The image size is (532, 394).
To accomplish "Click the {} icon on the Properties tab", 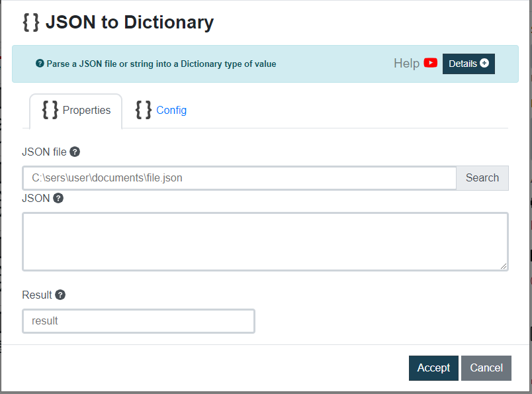I will [x=49, y=110].
